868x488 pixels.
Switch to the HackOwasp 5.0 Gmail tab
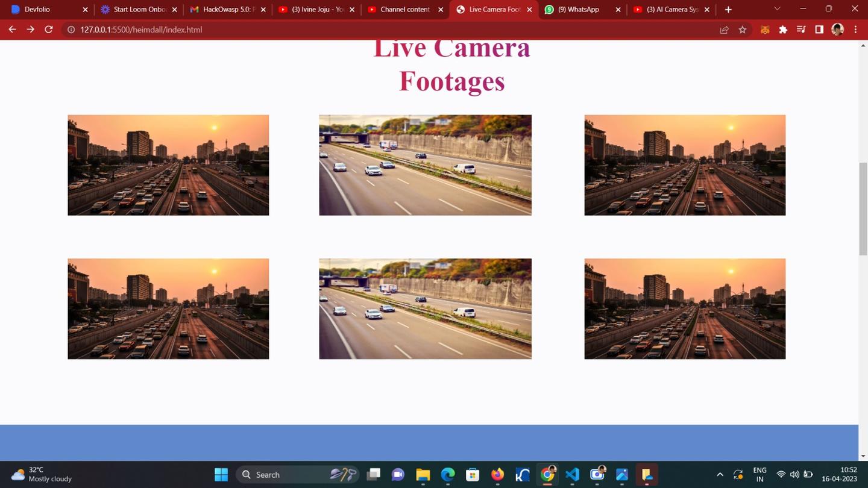pyautogui.click(x=228, y=10)
